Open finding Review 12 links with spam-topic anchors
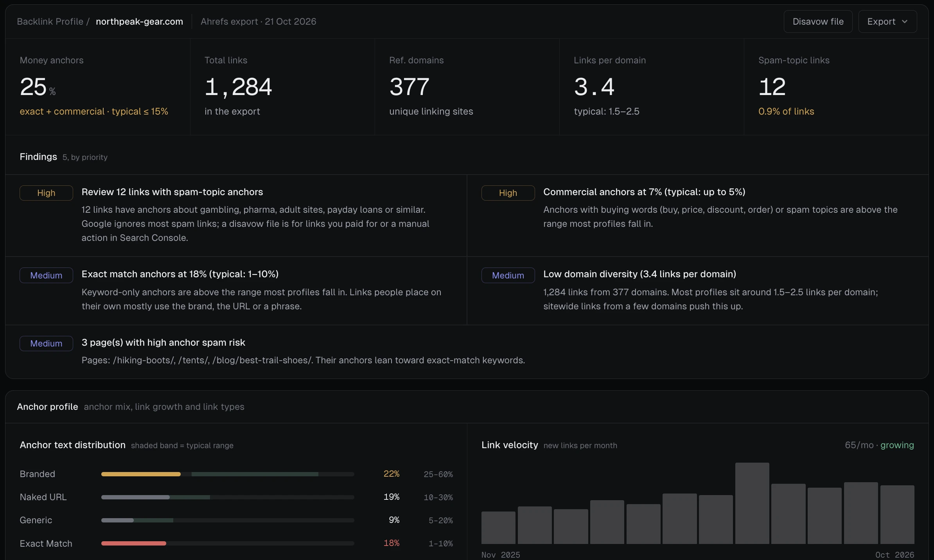Image resolution: width=934 pixels, height=560 pixels. (x=172, y=192)
